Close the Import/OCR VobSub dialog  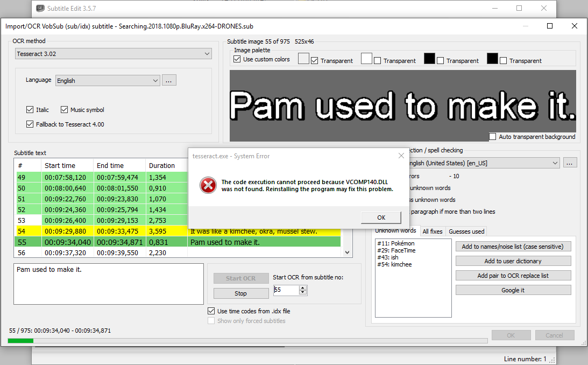point(574,26)
